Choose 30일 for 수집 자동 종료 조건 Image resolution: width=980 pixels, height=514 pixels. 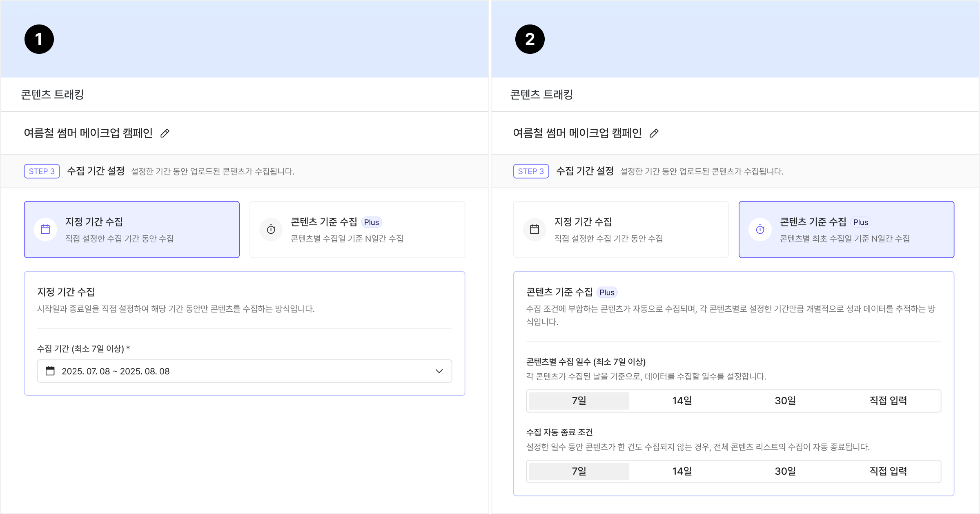(785, 471)
